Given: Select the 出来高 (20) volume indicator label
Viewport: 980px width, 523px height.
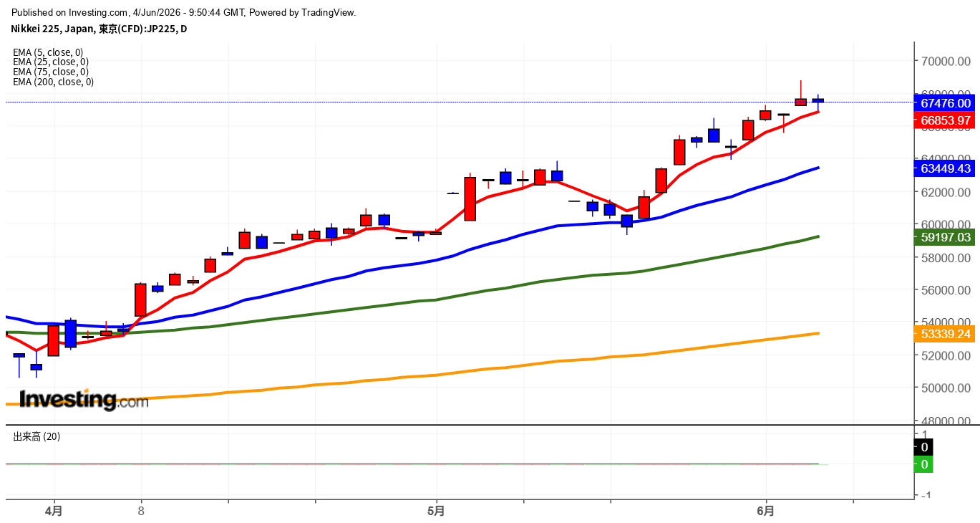Looking at the screenshot, I should pos(37,436).
